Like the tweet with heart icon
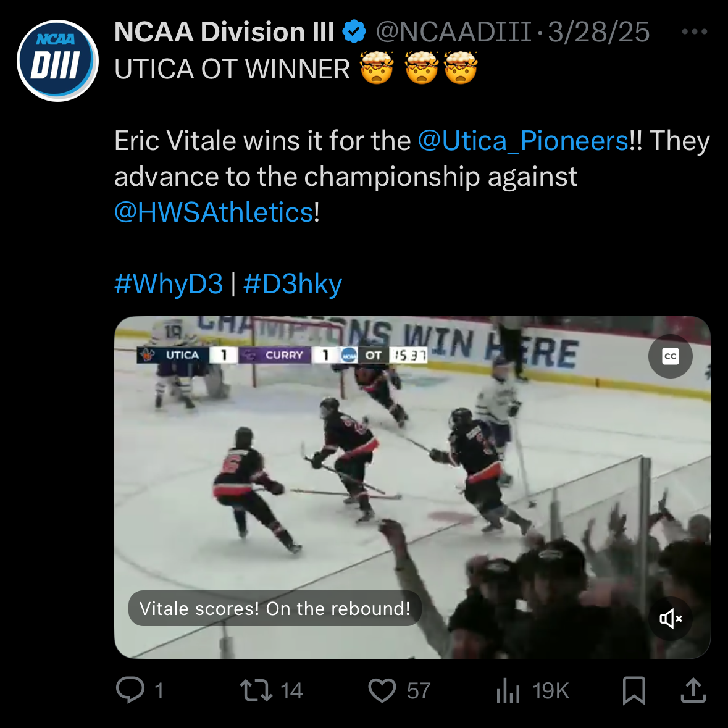Screen dimensions: 728x728 tap(382, 690)
